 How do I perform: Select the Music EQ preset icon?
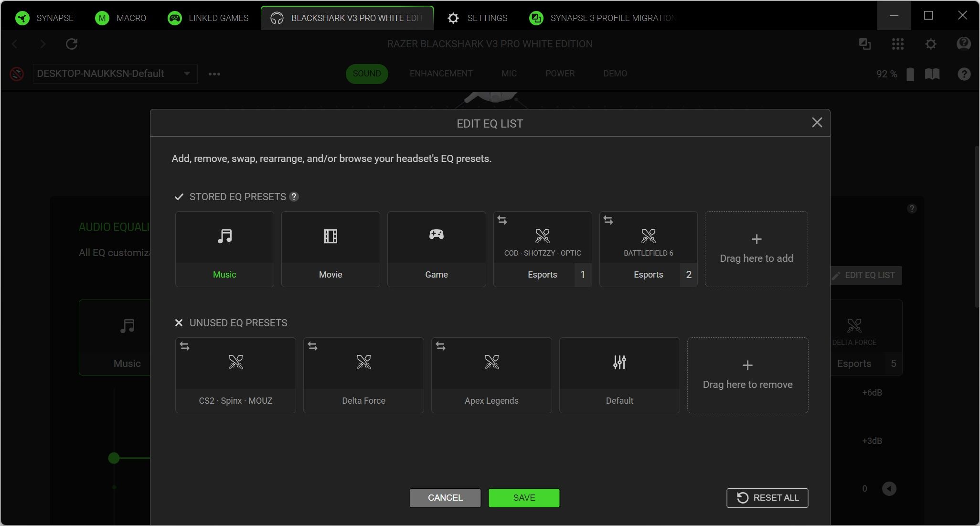[x=224, y=236]
